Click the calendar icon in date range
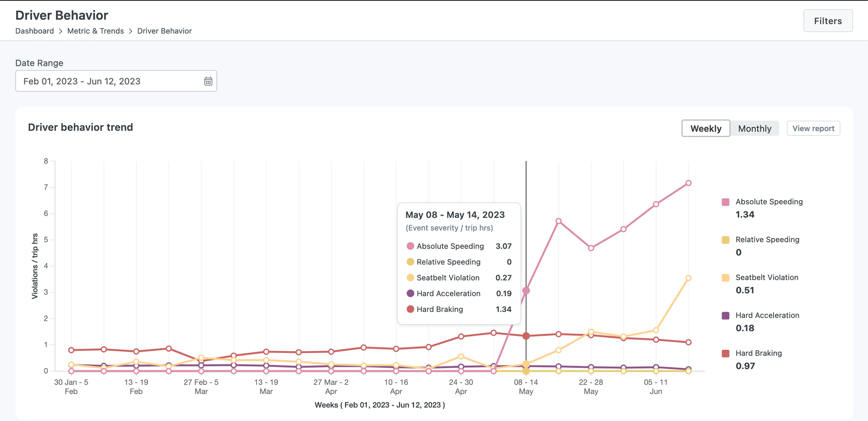Viewport: 868px width, 421px height. pos(208,81)
